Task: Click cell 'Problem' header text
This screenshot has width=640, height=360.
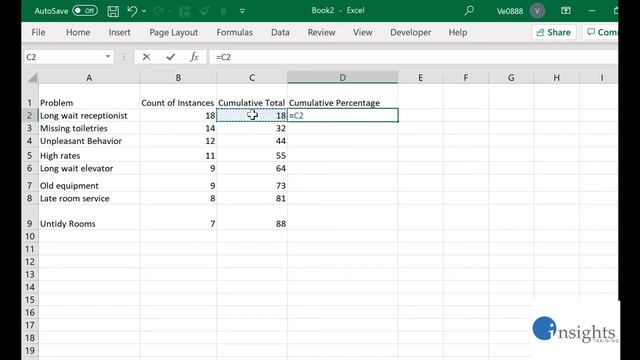Action: tap(56, 103)
